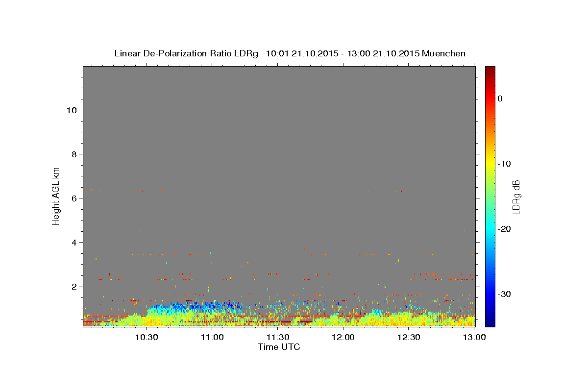Click the 13:00 time tick label
The width and height of the screenshot is (588, 392).
pos(474,337)
